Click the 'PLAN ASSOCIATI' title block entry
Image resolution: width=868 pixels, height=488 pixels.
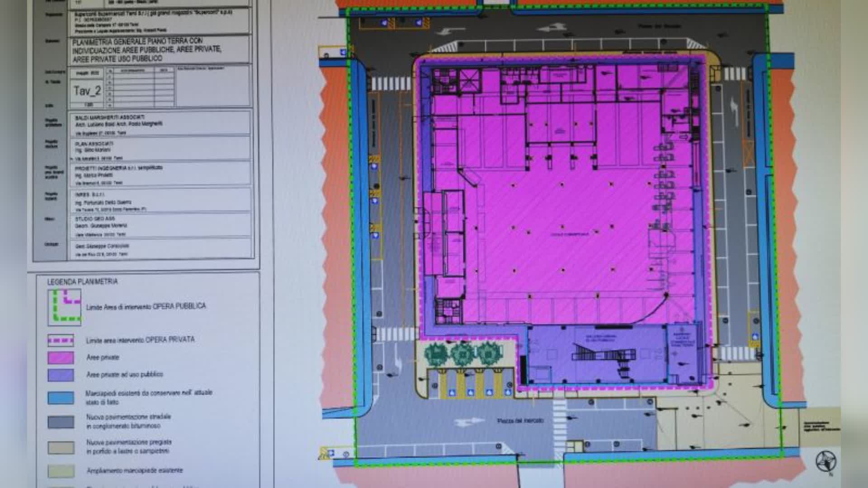coord(94,143)
